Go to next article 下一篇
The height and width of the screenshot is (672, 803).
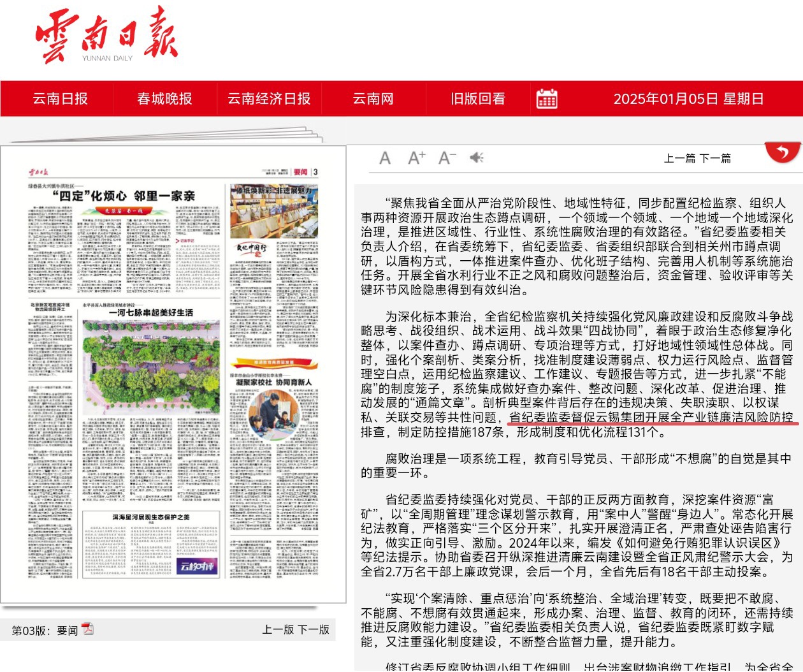tap(716, 158)
